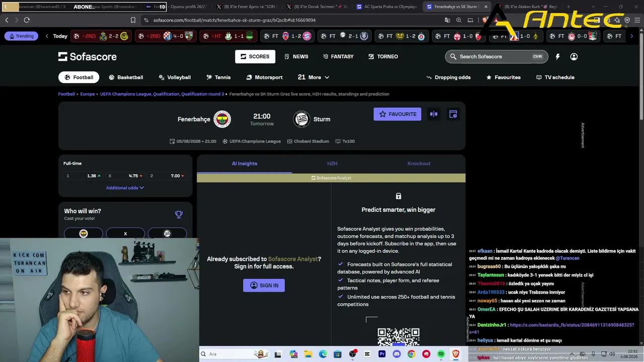Switch to AC Sparta Praha vs Olympique browser tab

tap(386, 7)
